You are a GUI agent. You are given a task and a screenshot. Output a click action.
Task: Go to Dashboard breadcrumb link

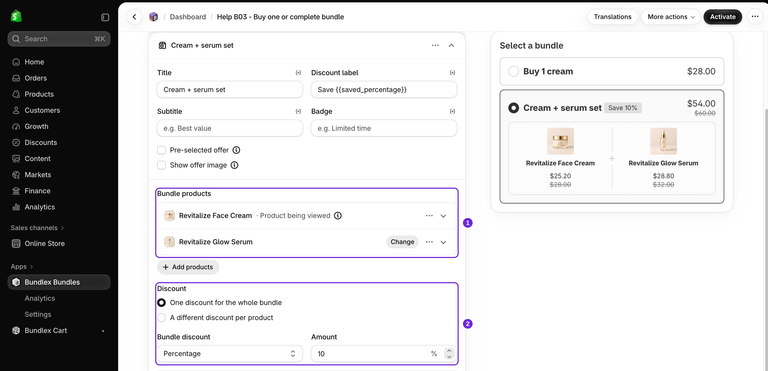(x=188, y=17)
